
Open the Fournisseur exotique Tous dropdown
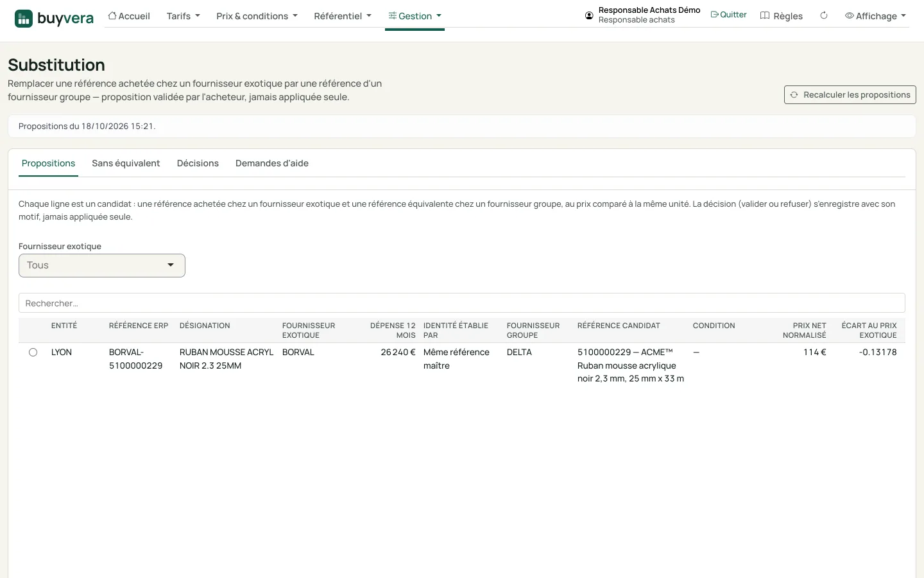tap(102, 265)
